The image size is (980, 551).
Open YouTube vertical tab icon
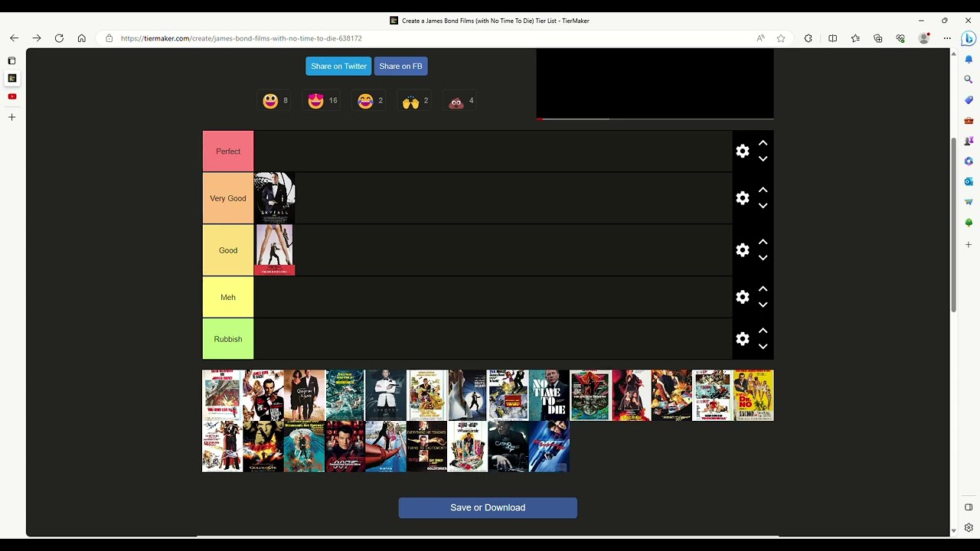click(x=11, y=96)
